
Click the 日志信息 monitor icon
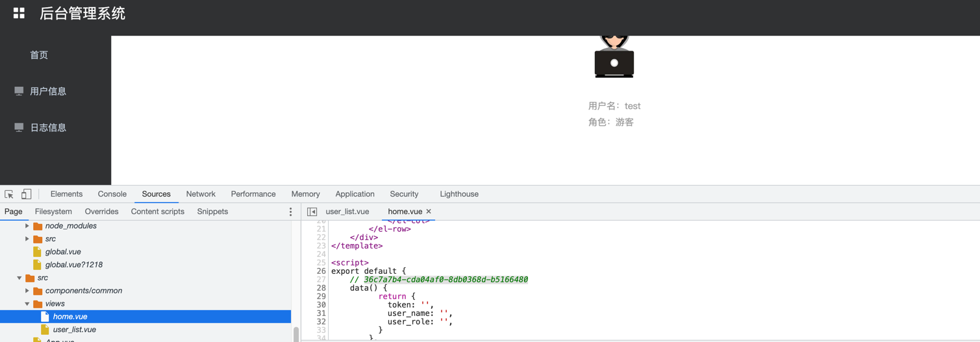[19, 128]
